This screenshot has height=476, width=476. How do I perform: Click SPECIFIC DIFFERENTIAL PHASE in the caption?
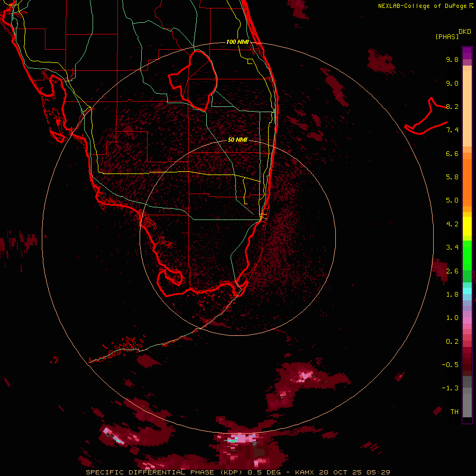point(150,472)
